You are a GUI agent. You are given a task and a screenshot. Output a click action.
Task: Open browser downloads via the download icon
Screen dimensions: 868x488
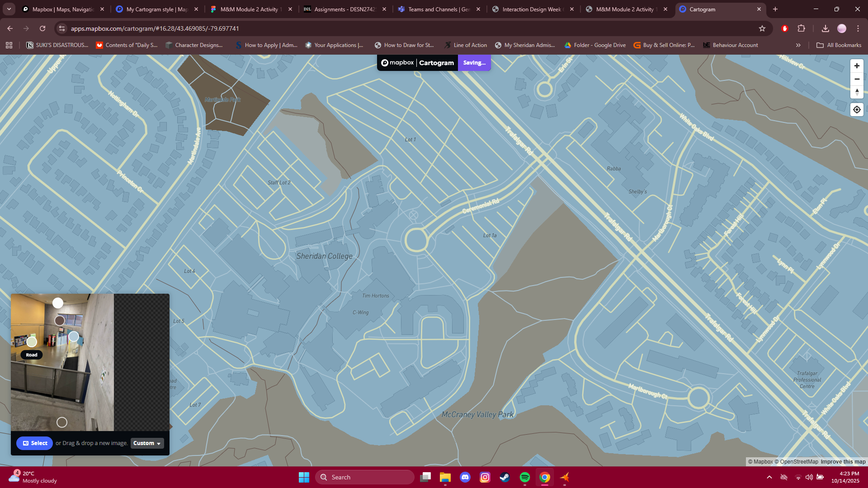coord(826,28)
